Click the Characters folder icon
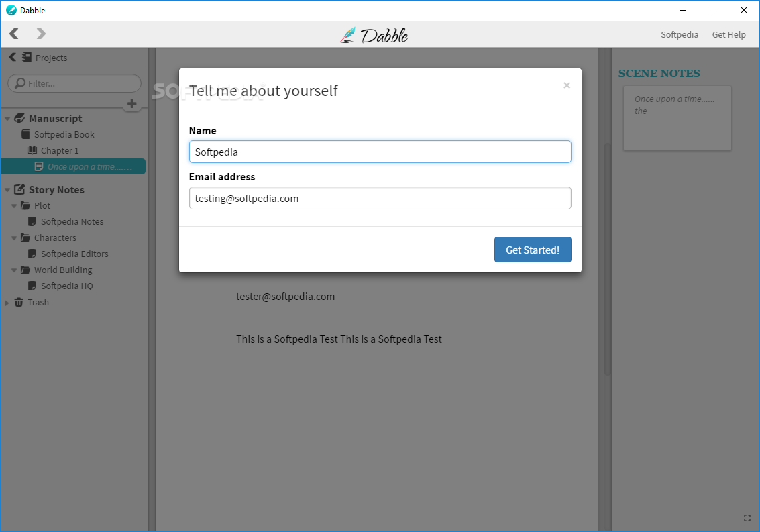 coord(25,237)
